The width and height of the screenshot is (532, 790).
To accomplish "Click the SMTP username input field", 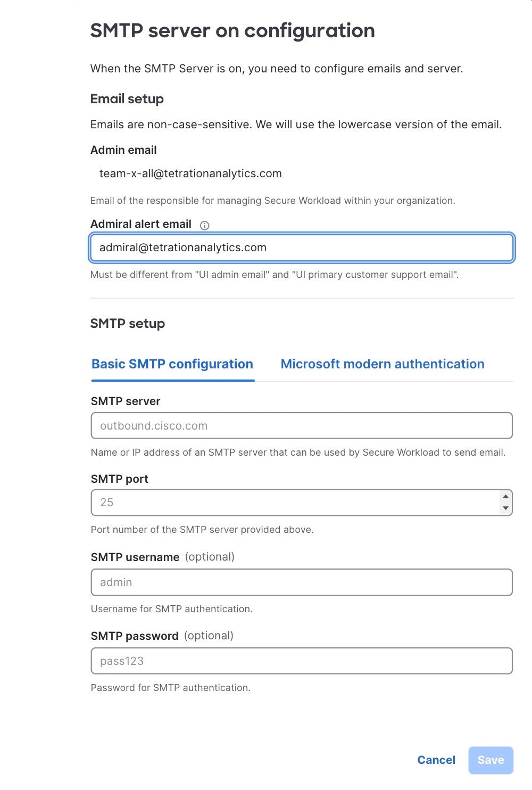I will (x=302, y=582).
